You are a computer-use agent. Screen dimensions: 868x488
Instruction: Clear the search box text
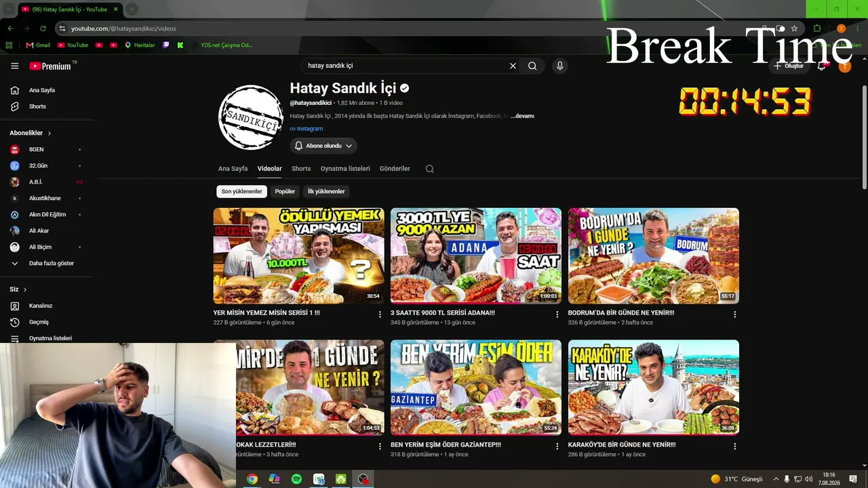[513, 66]
